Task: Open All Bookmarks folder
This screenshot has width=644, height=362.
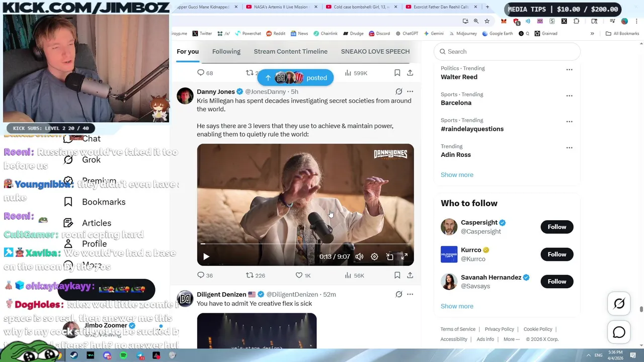Action: (x=622, y=34)
